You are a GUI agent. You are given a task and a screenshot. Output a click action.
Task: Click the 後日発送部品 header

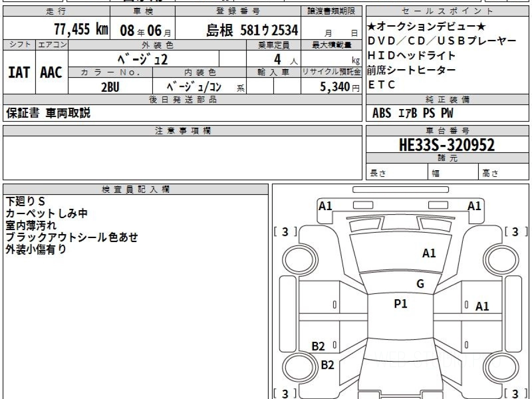click(x=182, y=100)
